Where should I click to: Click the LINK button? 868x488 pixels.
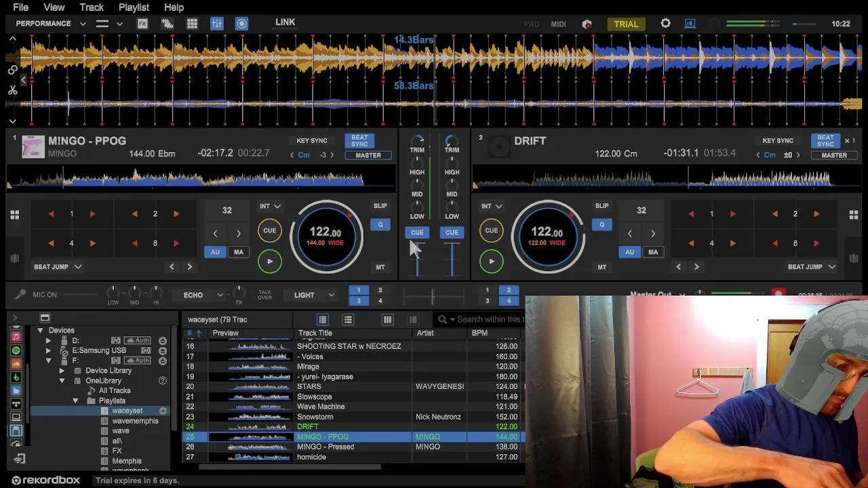(x=285, y=22)
